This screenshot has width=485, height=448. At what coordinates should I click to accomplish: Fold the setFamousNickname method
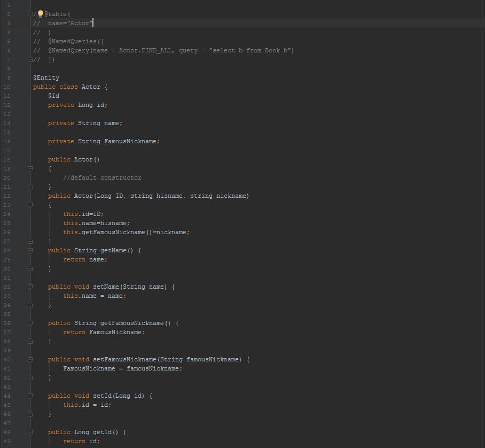coord(30,359)
